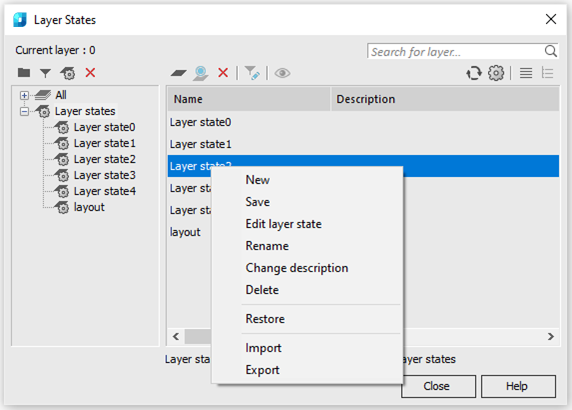The width and height of the screenshot is (572, 410).
Task: Switch to the tree list view icon
Action: point(548,73)
